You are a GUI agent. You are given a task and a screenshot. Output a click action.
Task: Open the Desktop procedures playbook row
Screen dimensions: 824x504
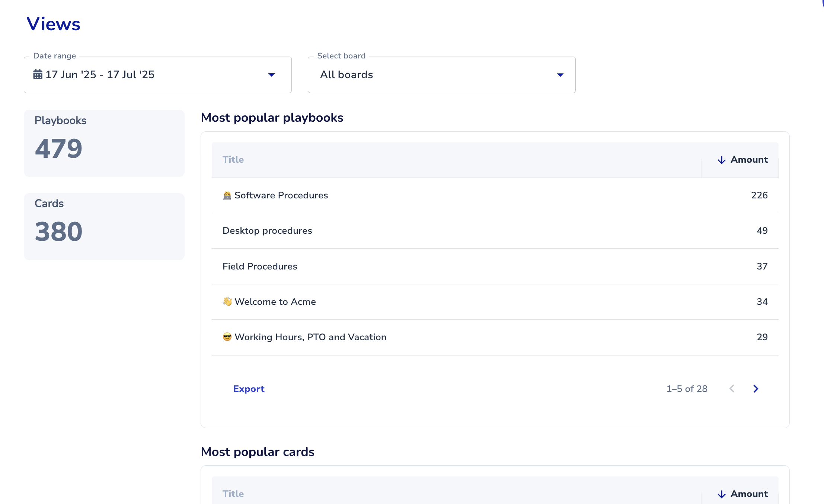pyautogui.click(x=267, y=231)
